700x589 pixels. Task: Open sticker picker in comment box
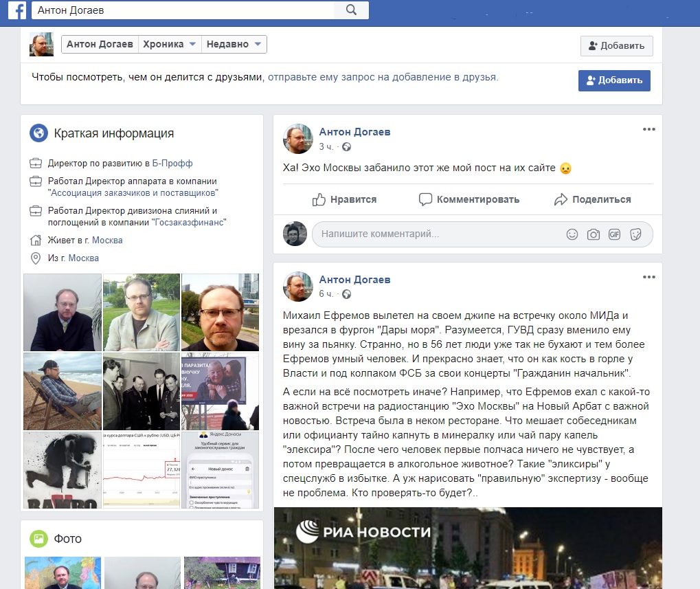click(635, 234)
